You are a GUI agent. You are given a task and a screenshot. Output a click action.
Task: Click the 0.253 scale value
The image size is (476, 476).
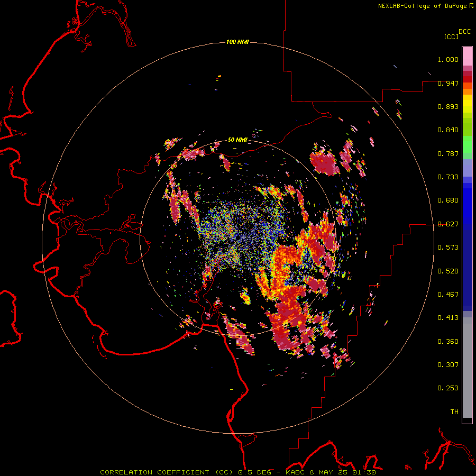(448, 388)
